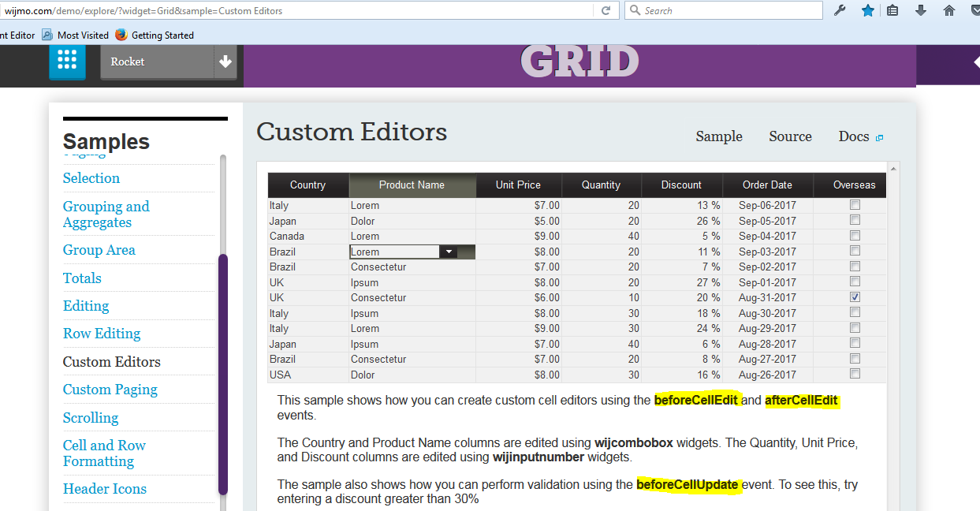Open the Product Name combobox dropdown arrow

pos(448,252)
